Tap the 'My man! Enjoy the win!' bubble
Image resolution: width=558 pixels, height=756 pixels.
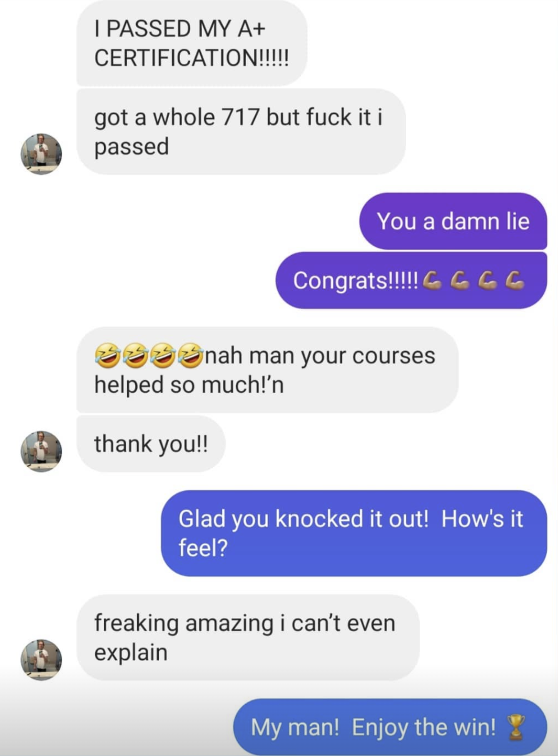[x=390, y=727]
